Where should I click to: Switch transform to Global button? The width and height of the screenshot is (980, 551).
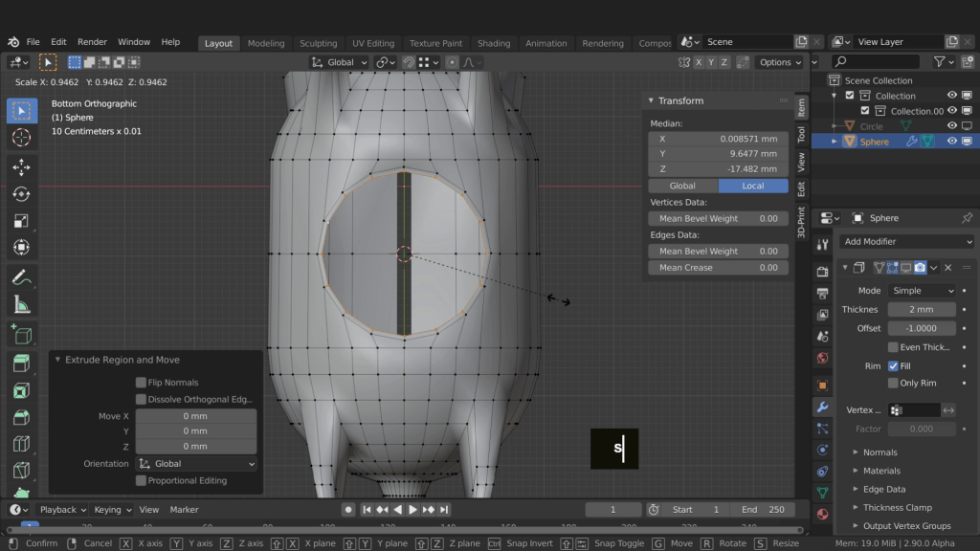pos(682,186)
